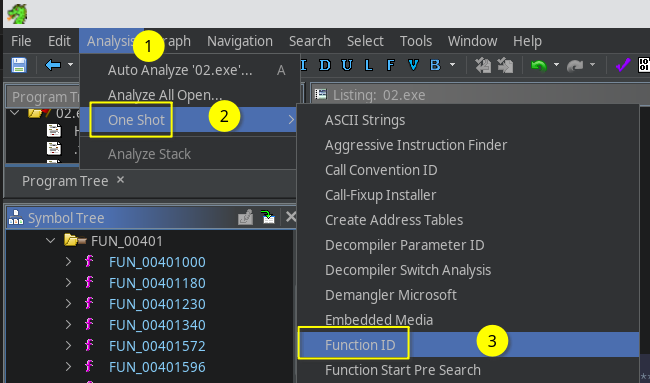The image size is (650, 383).
Task: Collapse the FUN_00401 folder node
Action: click(51, 240)
